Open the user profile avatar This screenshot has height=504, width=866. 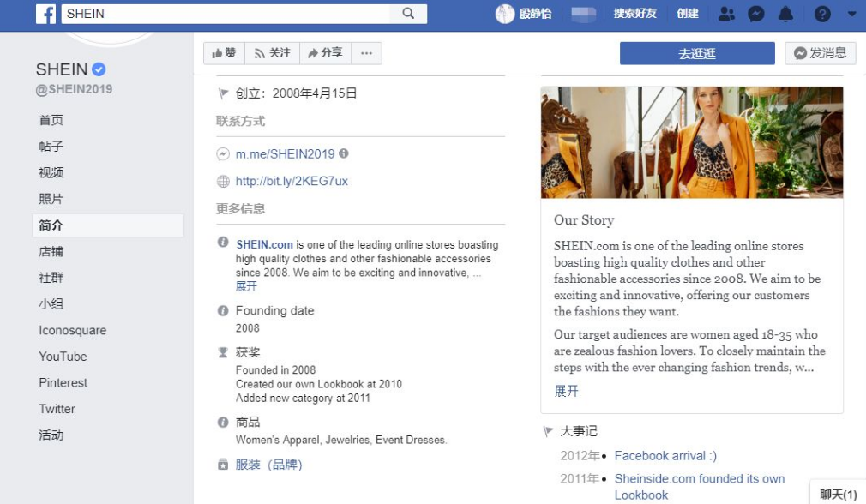coord(505,14)
